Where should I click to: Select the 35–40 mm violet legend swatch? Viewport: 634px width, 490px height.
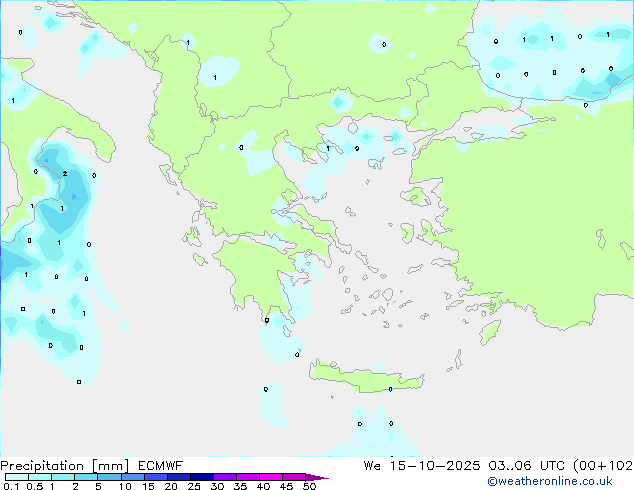[248, 477]
